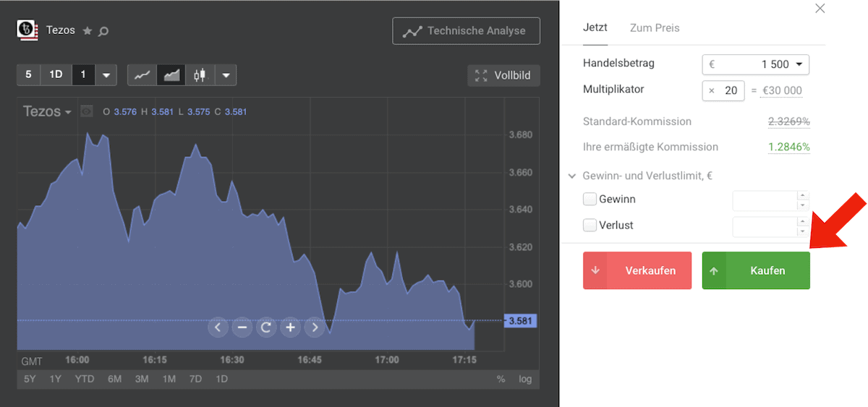Select the line chart type icon
Screen dimensions: 868x407
click(142, 75)
